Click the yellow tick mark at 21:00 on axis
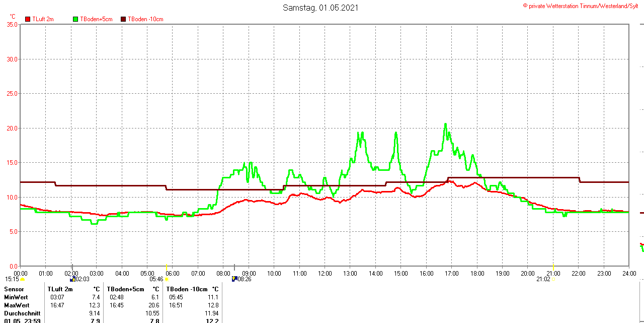Viewport: 644px width, 323px height. click(x=553, y=266)
